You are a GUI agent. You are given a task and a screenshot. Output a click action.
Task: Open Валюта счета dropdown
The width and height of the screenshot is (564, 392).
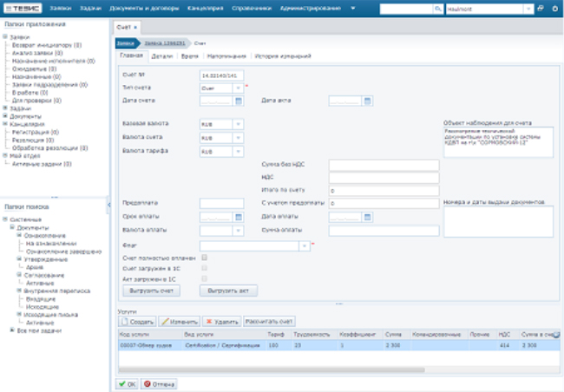point(238,138)
